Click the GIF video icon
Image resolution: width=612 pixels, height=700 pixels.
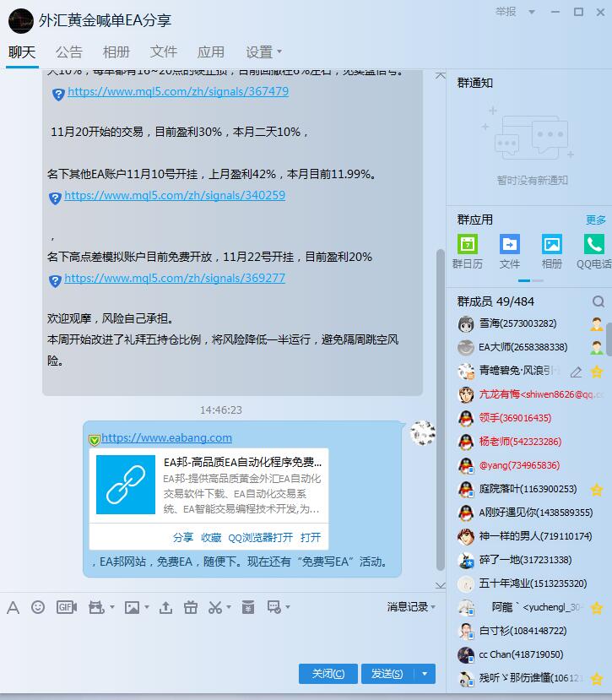67,607
